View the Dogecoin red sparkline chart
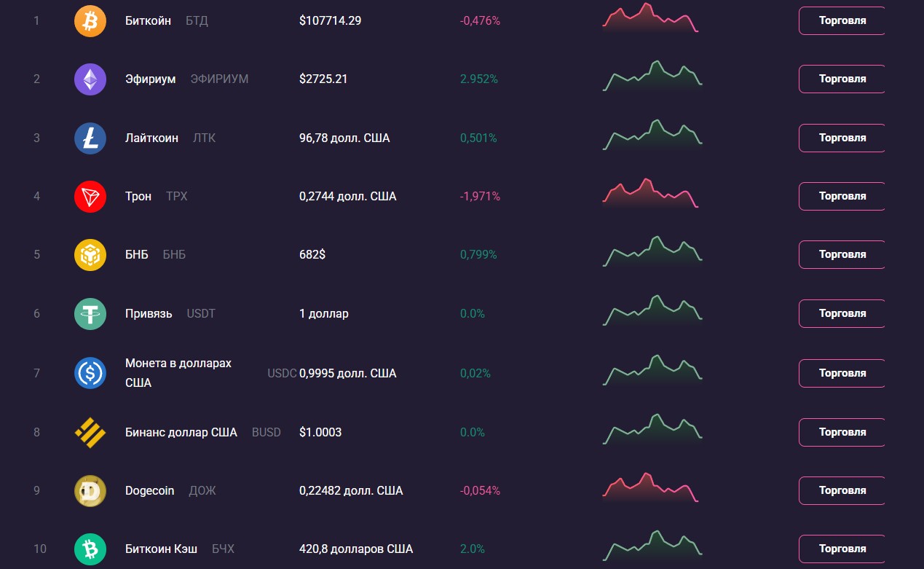The image size is (924, 569). pyautogui.click(x=651, y=488)
